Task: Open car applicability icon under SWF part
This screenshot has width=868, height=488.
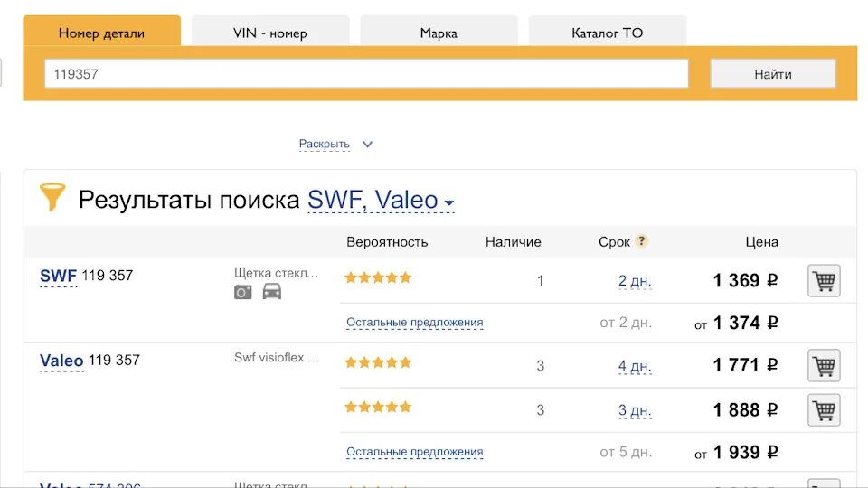Action: (272, 291)
